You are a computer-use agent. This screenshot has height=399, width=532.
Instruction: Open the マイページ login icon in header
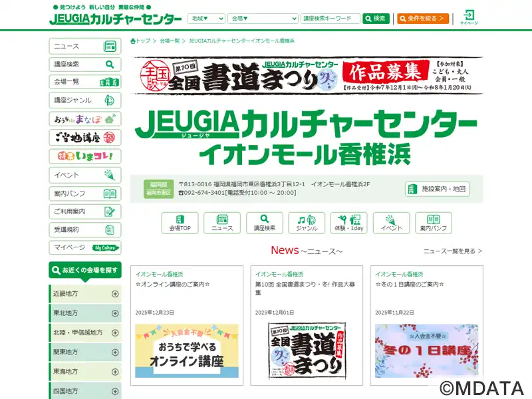(x=469, y=17)
